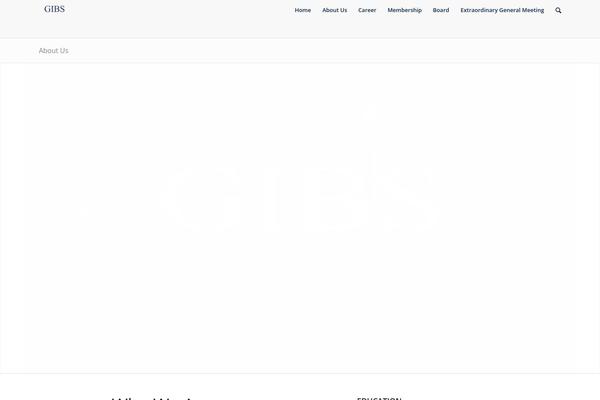This screenshot has height=400, width=600.
Task: Click the About Us page title
Action: [x=54, y=51]
